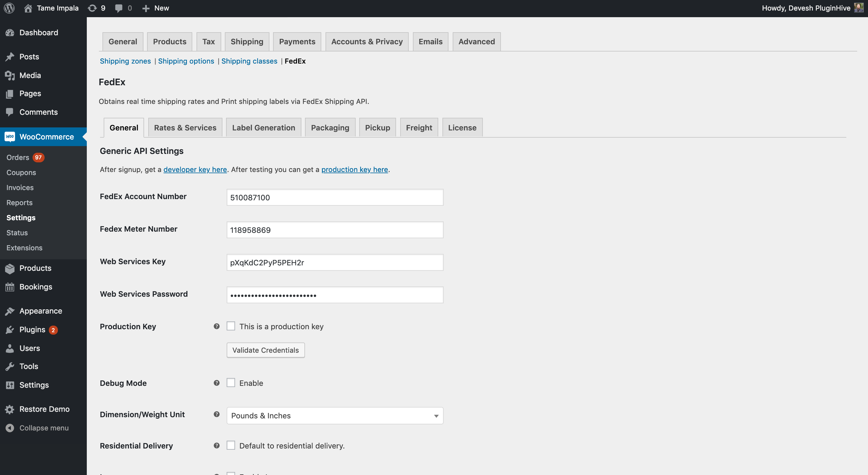Screen dimensions: 868x475
Task: Open the Shipping options link
Action: tap(186, 61)
